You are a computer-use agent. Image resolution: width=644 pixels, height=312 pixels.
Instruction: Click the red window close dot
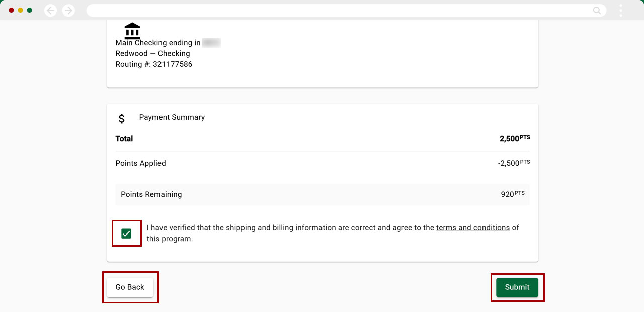click(x=12, y=10)
